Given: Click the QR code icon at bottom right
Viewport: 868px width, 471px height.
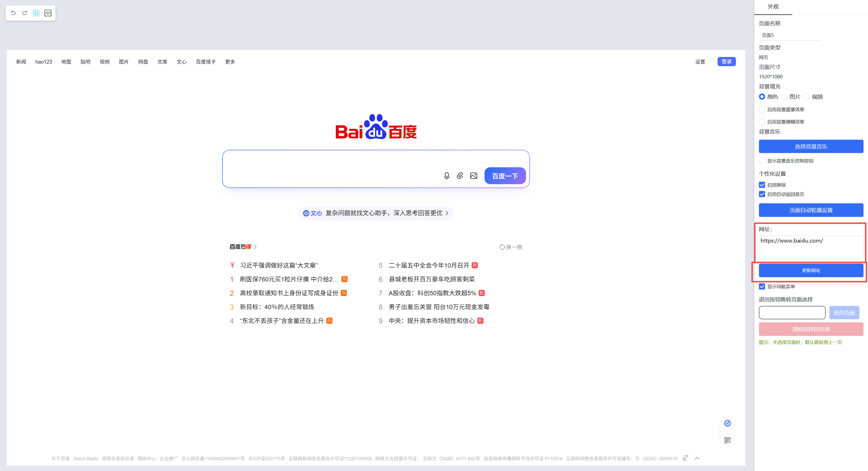Looking at the screenshot, I should [x=728, y=440].
